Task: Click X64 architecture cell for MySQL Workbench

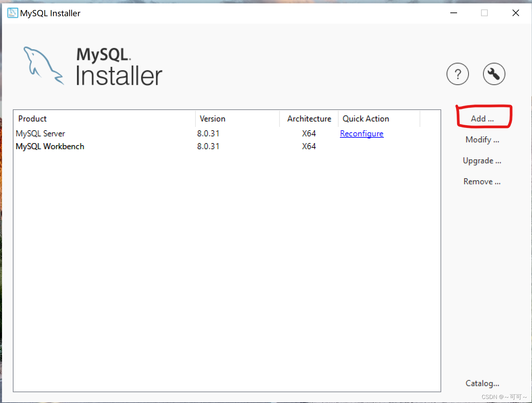Action: point(309,146)
